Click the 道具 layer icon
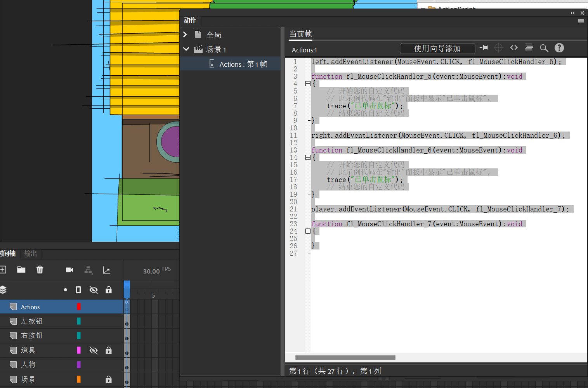The image size is (588, 388). click(13, 350)
